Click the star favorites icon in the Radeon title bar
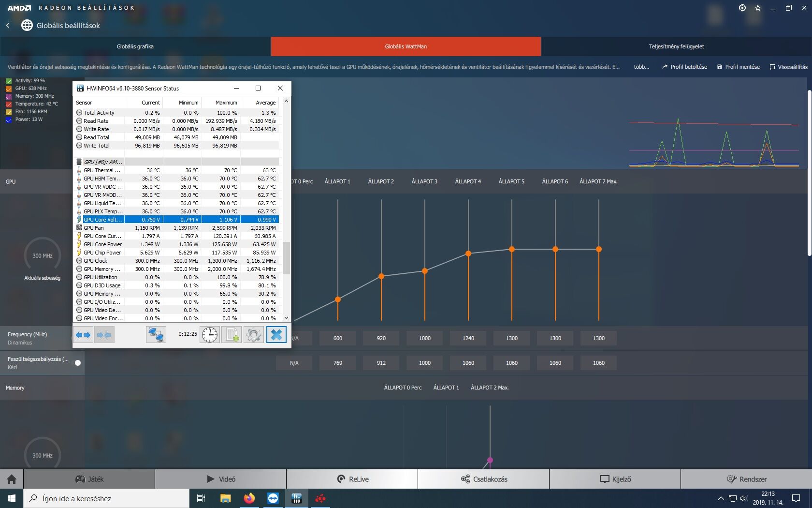 (x=758, y=8)
